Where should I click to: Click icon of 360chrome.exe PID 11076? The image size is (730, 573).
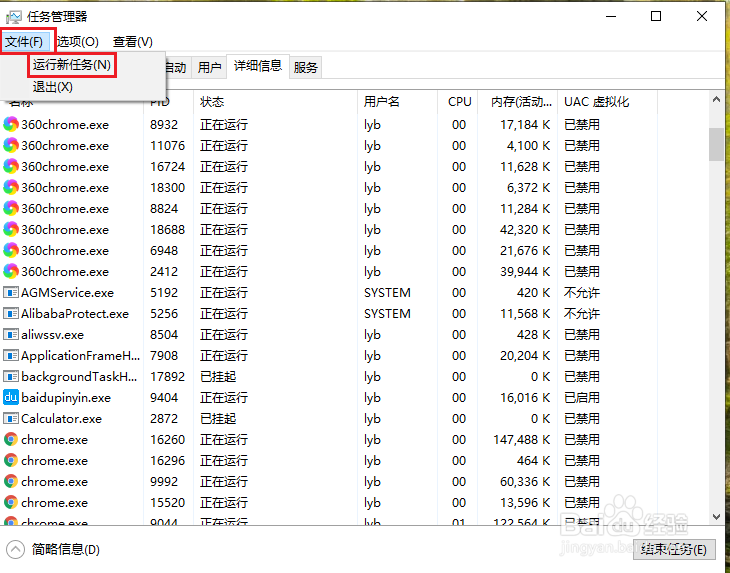11,145
